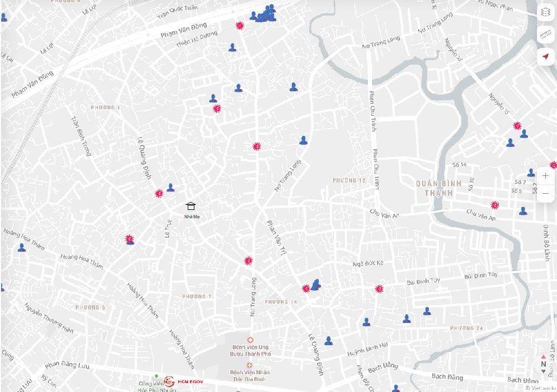Zoom in using the plus button

point(546,176)
